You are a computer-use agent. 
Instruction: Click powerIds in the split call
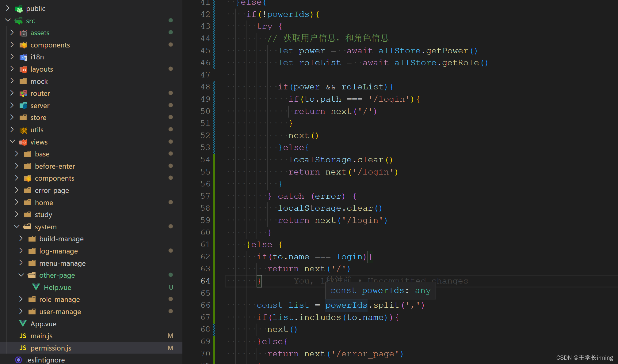click(x=346, y=305)
